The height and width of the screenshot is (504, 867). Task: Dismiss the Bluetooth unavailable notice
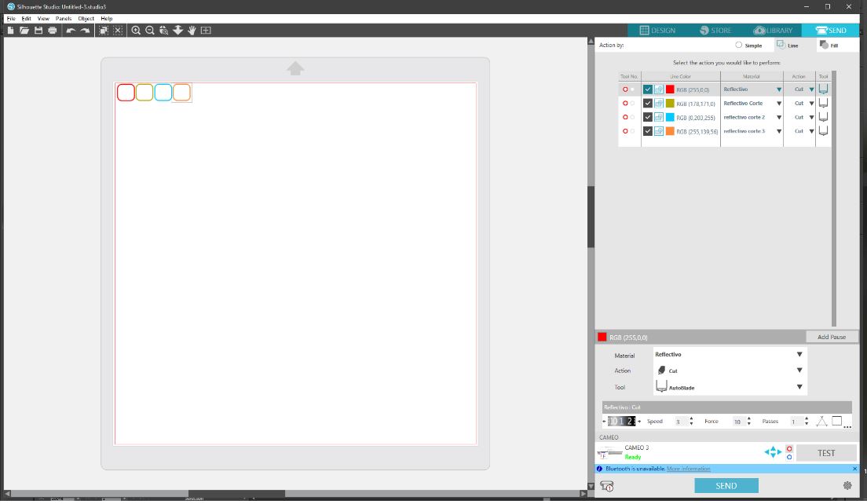(854, 469)
